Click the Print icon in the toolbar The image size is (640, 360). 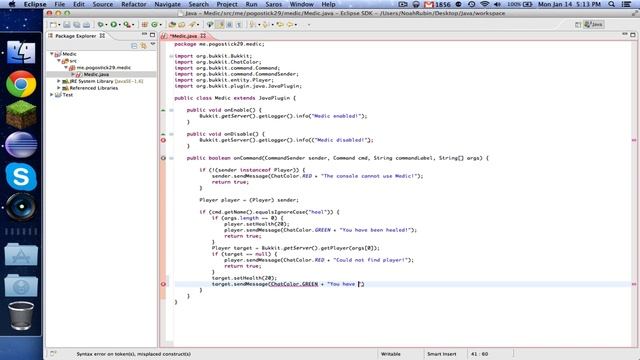coord(87,25)
